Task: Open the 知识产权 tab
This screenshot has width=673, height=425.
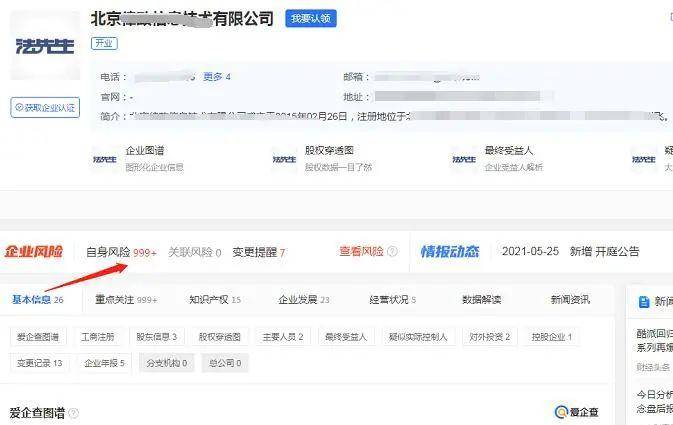Action: tap(215, 299)
